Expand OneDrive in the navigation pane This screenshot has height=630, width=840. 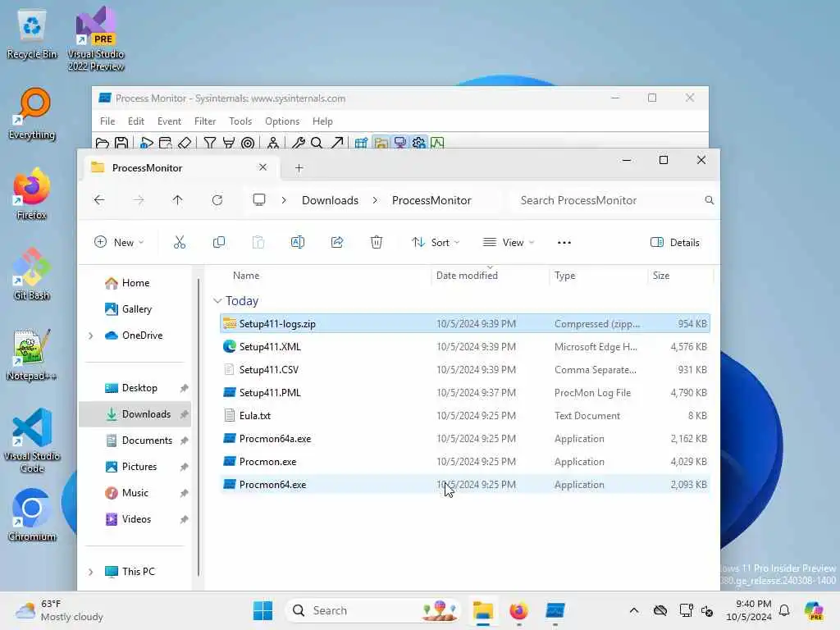[x=90, y=336]
